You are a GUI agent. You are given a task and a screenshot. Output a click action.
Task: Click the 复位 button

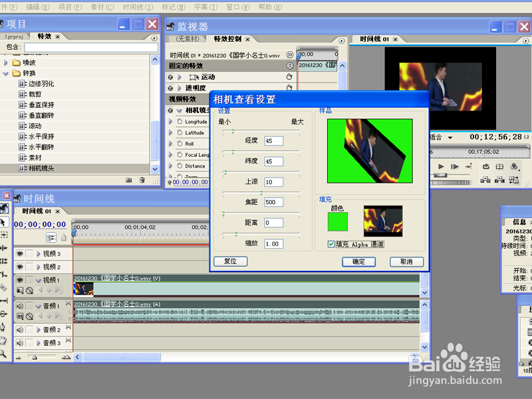(230, 261)
